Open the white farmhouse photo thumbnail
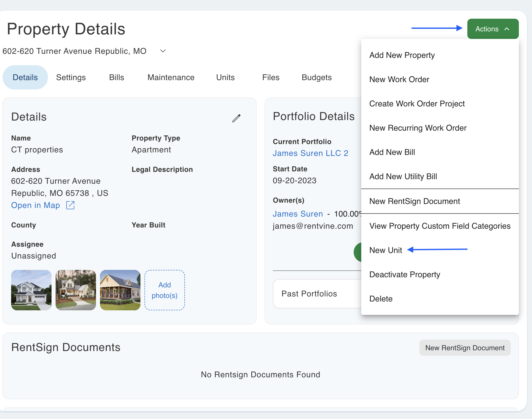 coord(31,290)
